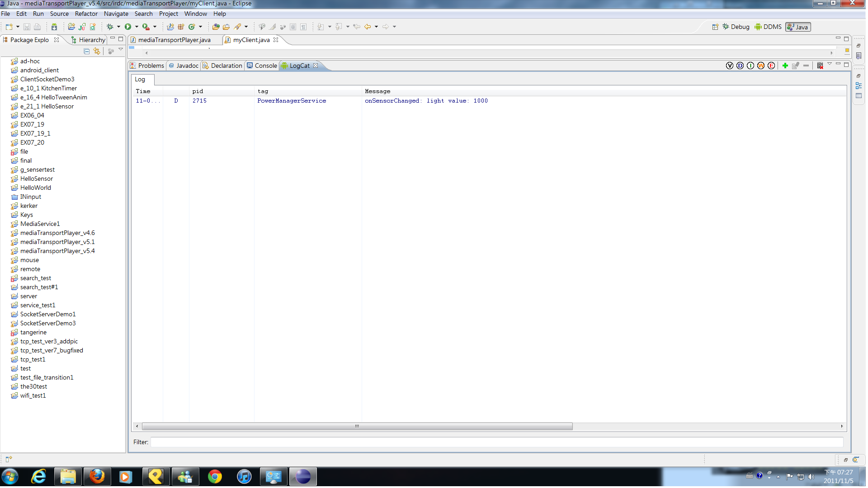The height and width of the screenshot is (488, 868).
Task: Open the Navigate menu
Action: (116, 14)
